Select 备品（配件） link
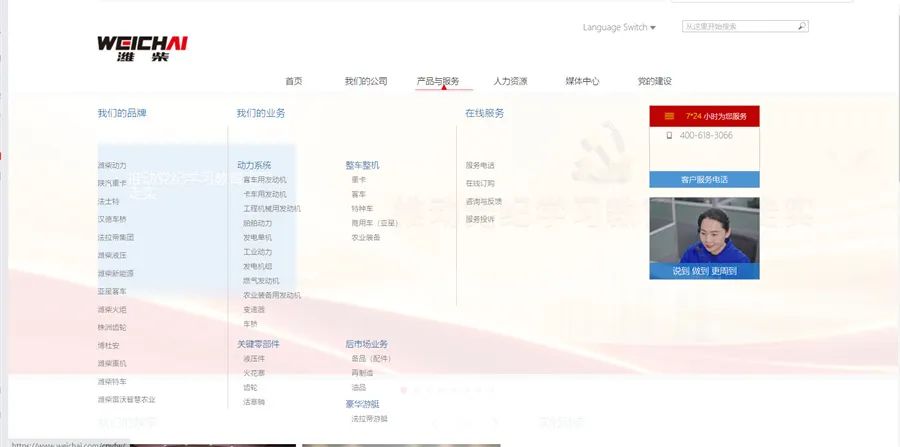 point(371,359)
